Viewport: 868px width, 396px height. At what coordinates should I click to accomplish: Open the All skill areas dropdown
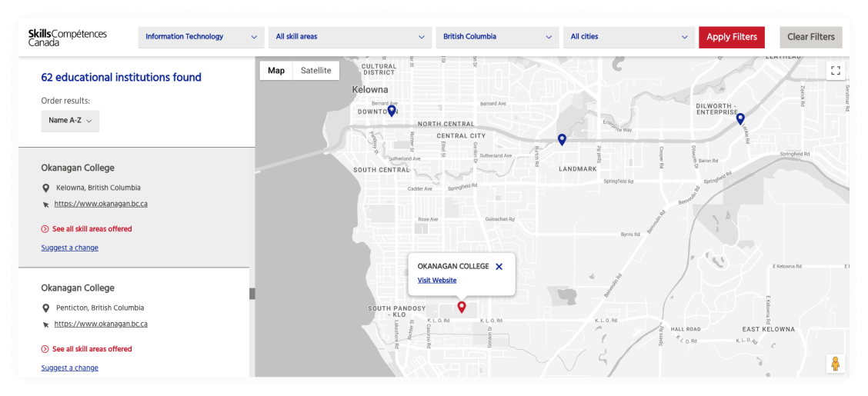[349, 37]
